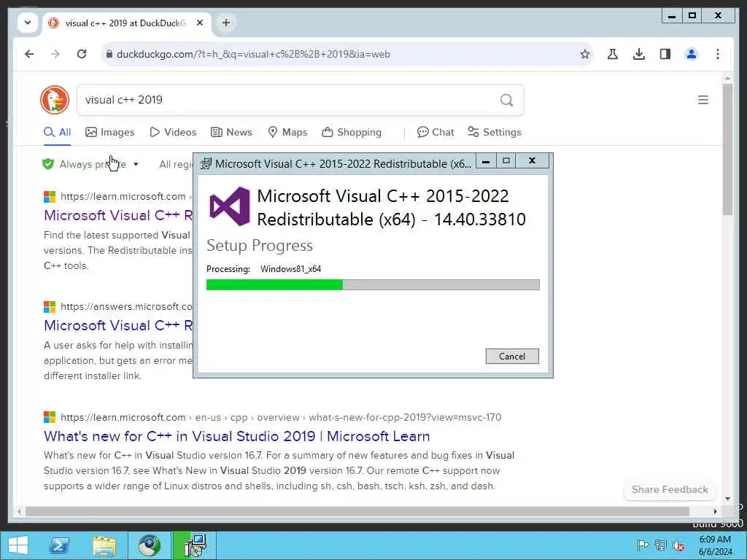The image size is (747, 560).
Task: Switch to the Videos tab
Action: coord(173,133)
